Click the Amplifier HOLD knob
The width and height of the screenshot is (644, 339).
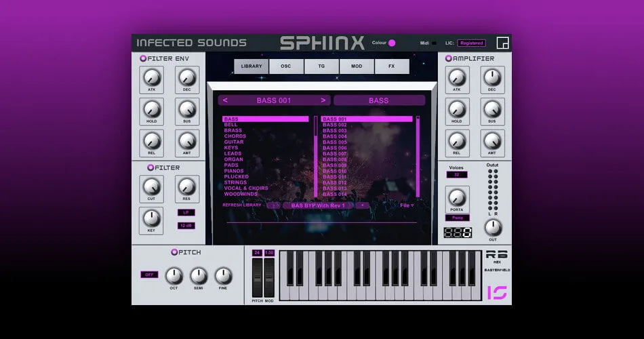pos(457,109)
